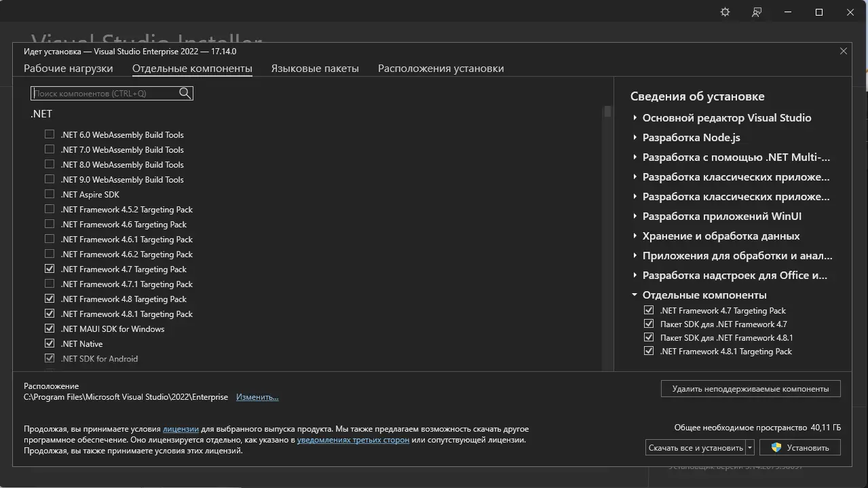Minimize the Visual Studio Installer window
Screen dimensions: 868x488
(788, 12)
